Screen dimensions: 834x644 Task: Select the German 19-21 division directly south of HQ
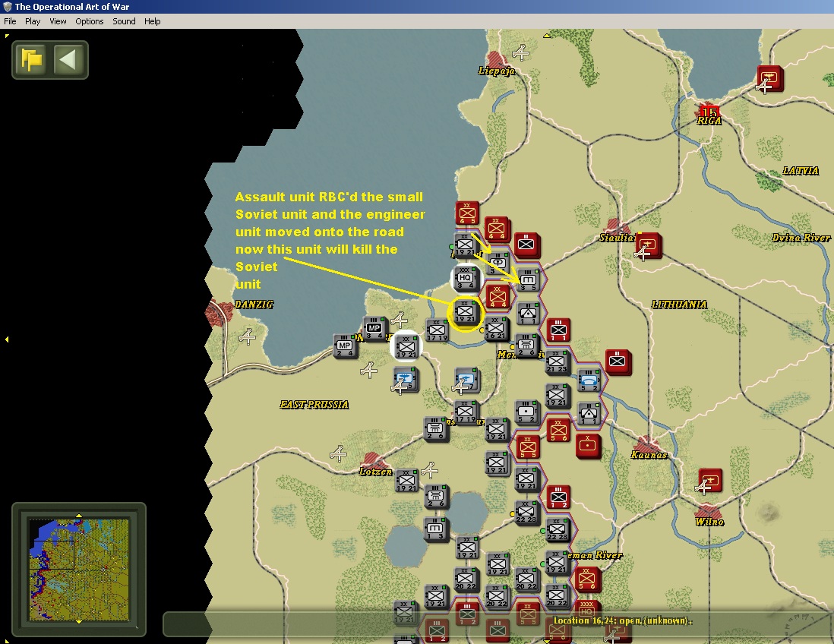(466, 312)
